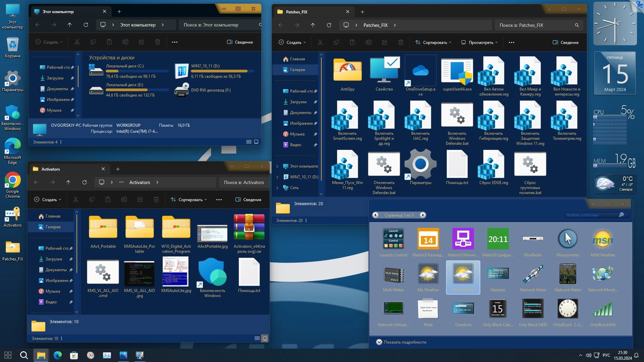This screenshot has height=362, width=644.
Task: Open the Activators_x64 WinRAR archive
Action: (249, 228)
